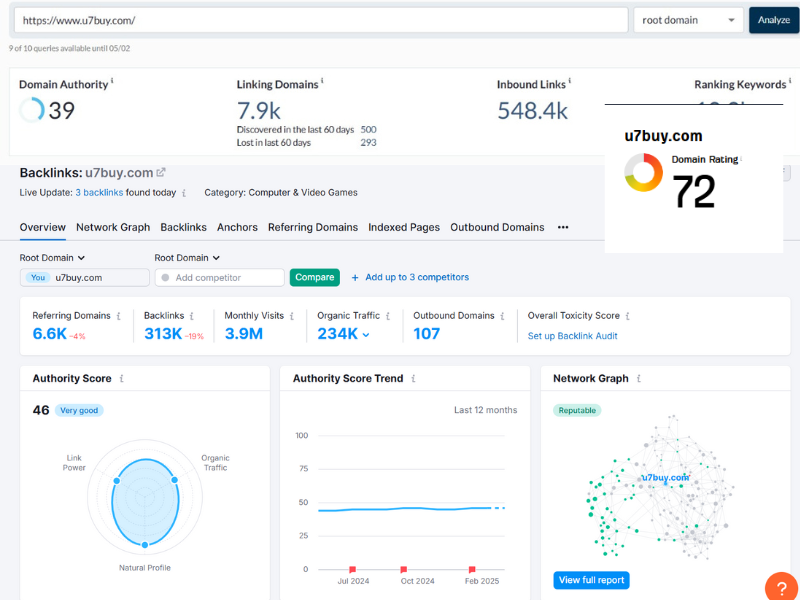Image resolution: width=800 pixels, height=600 pixels.
Task: Open the external link icon beside Backlinks: u7buy.com
Action: [x=161, y=172]
